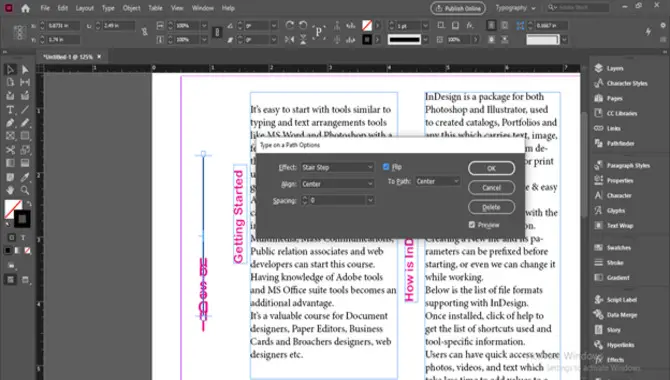Select the Type tool in toolbar
This screenshot has width=670, height=380.
(x=10, y=110)
